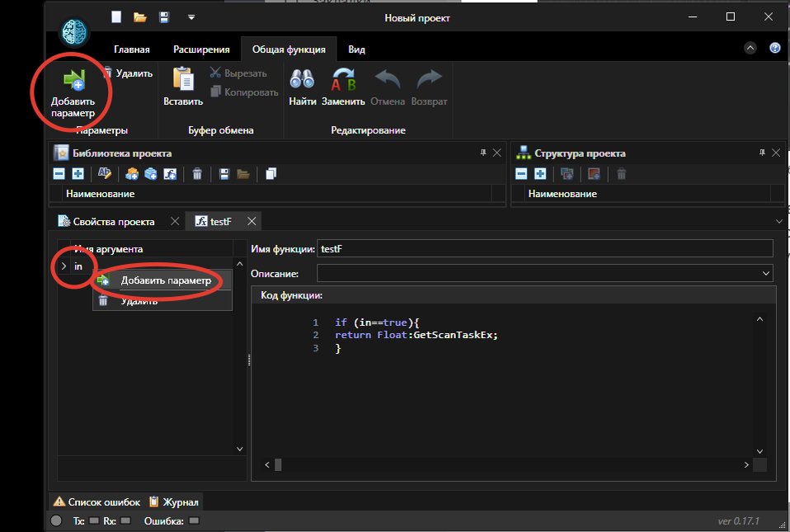Click rename icon in Библиотека проекта toolbar
The height and width of the screenshot is (532, 790).
[x=104, y=174]
